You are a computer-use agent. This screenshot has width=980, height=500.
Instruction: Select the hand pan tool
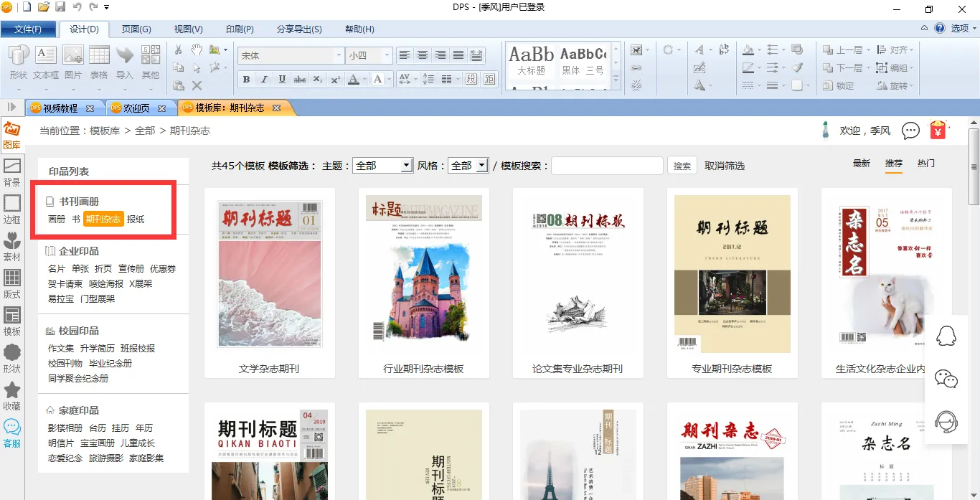pos(197,49)
